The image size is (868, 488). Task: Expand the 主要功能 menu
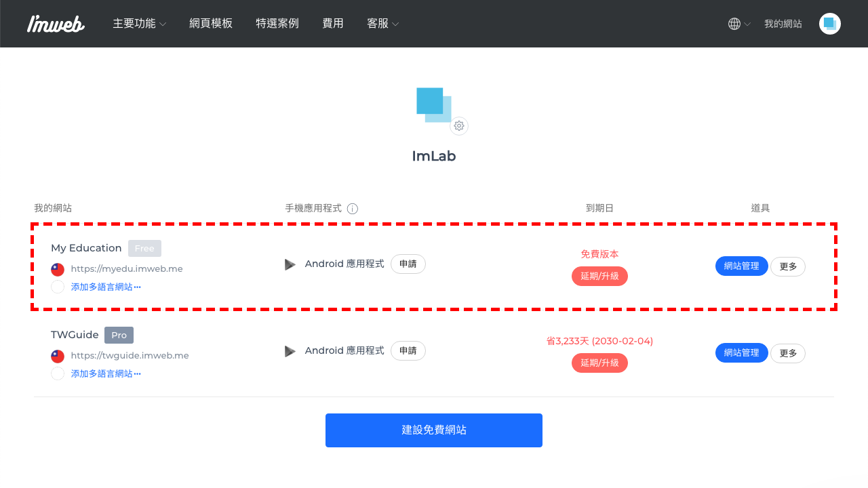pos(139,24)
